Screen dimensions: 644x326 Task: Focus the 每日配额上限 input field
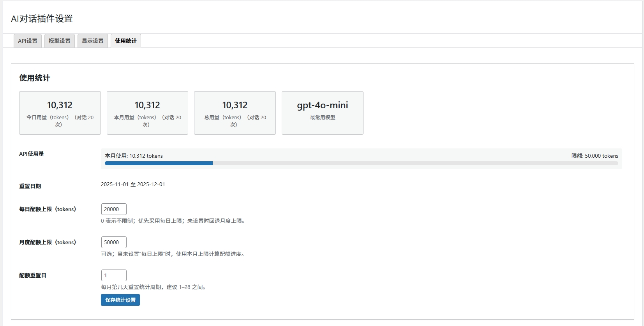114,209
